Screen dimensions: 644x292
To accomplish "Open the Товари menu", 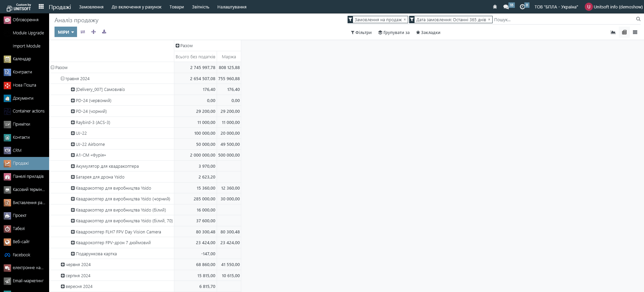I will (177, 7).
